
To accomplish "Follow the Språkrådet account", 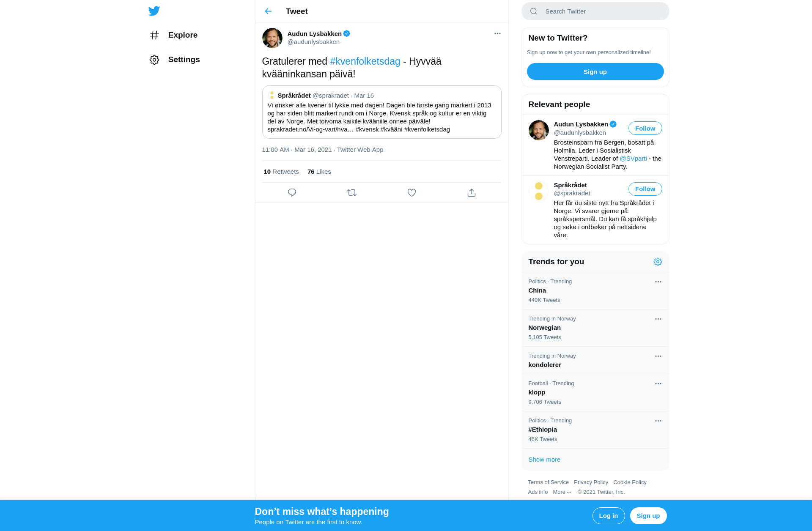I will pos(645,189).
